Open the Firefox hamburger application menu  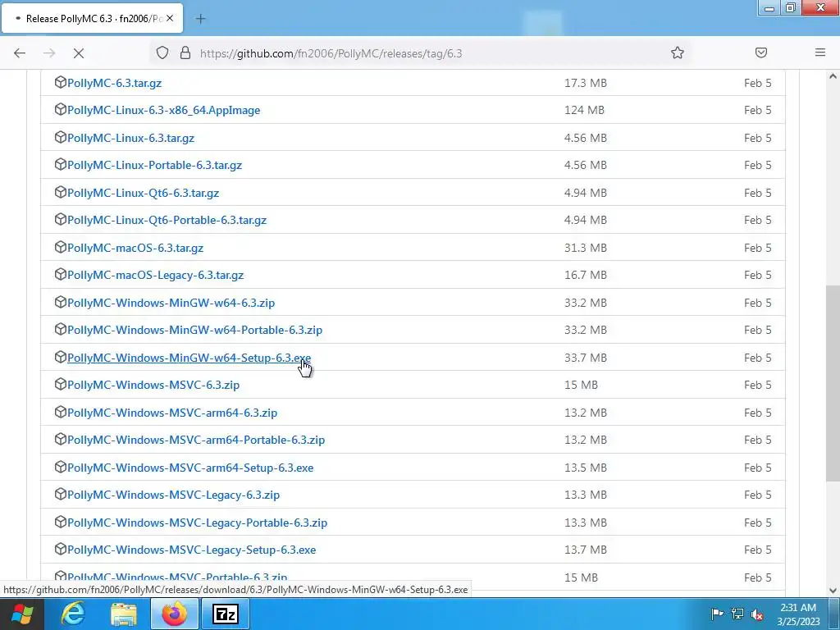pos(820,52)
